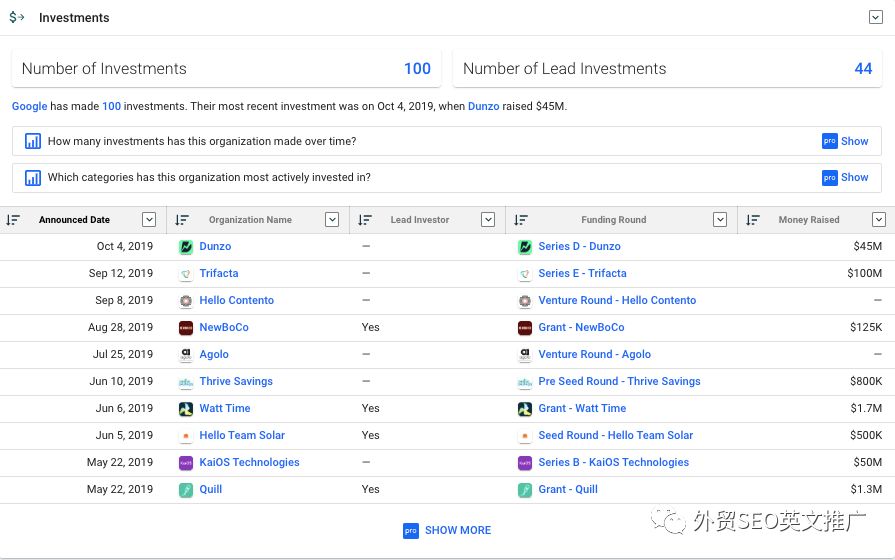This screenshot has height=560, width=895.
Task: Click the Dunzo logo in Organization Name column
Action: [x=186, y=246]
